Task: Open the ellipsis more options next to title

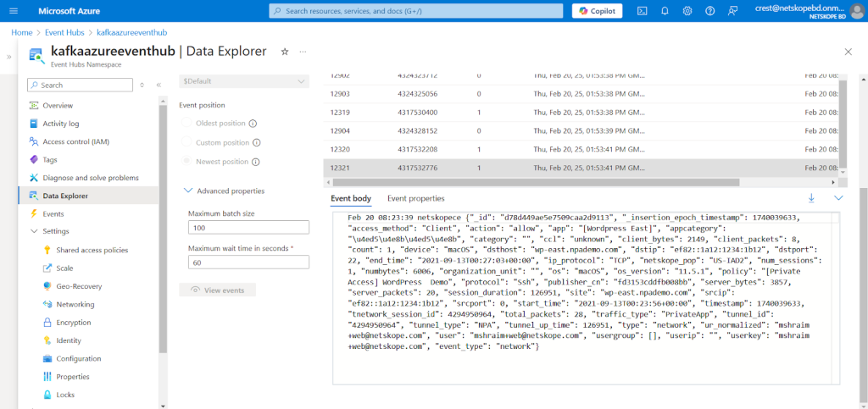Action: 303,52
